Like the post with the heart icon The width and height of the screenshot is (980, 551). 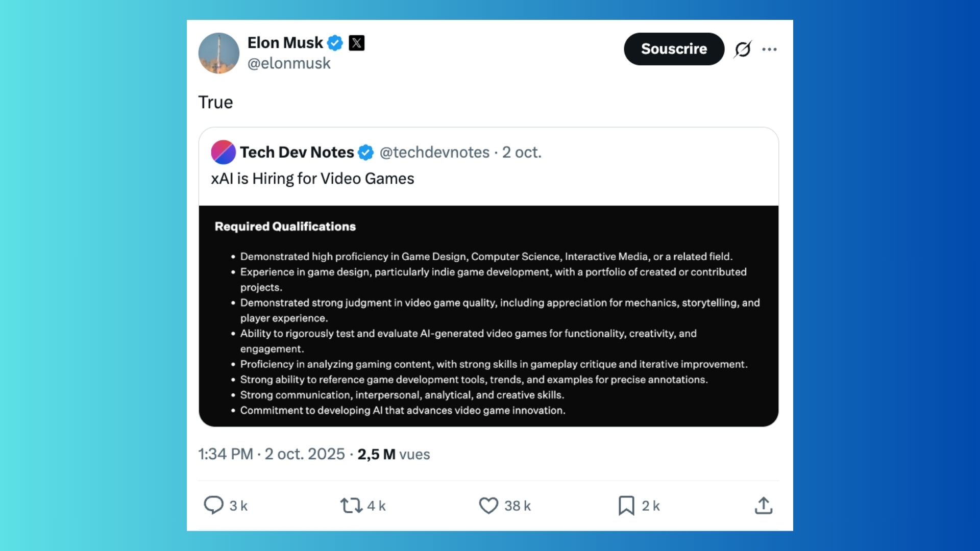tap(488, 506)
